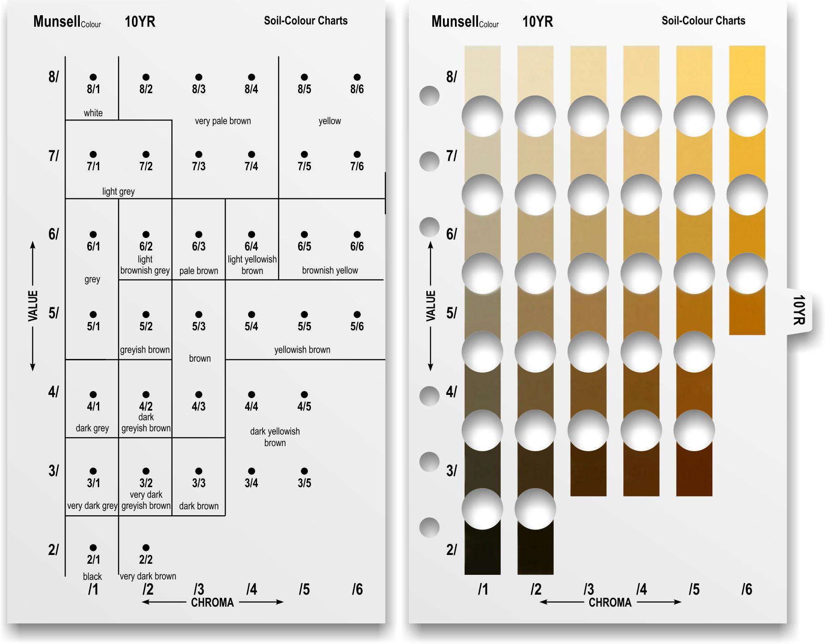The height and width of the screenshot is (644, 825).
Task: Click the '8/6' point label on the diagram page
Action: [x=357, y=89]
